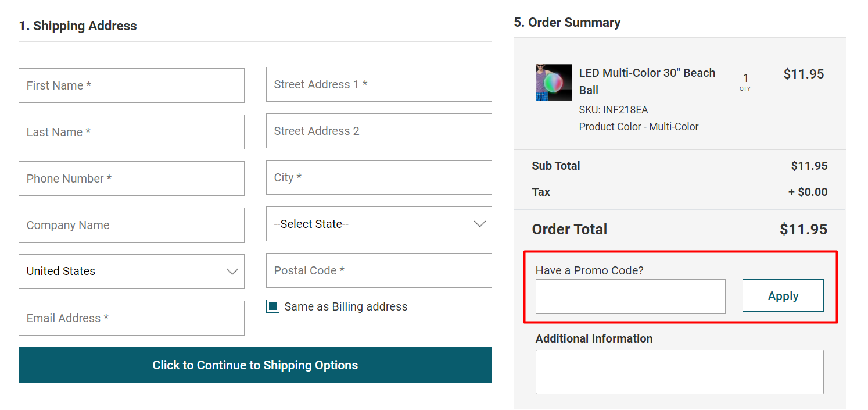Open the beach ball product thumbnail
The height and width of the screenshot is (410, 868).
(x=553, y=83)
